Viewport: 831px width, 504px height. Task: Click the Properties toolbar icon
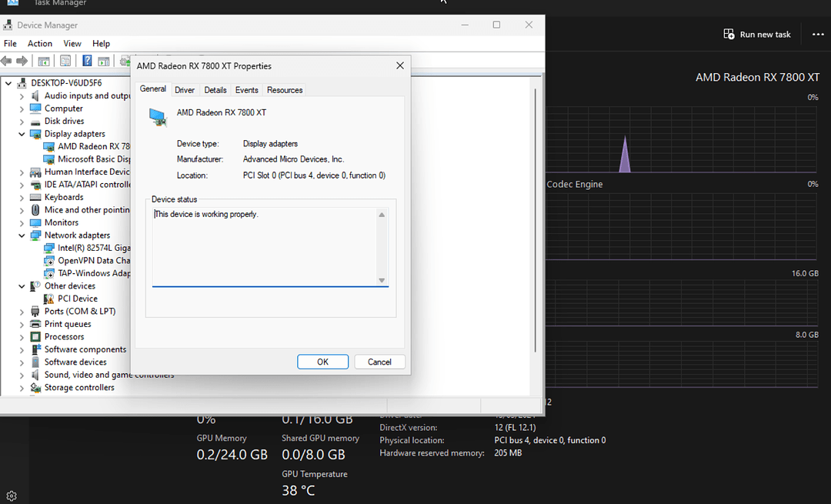point(65,61)
